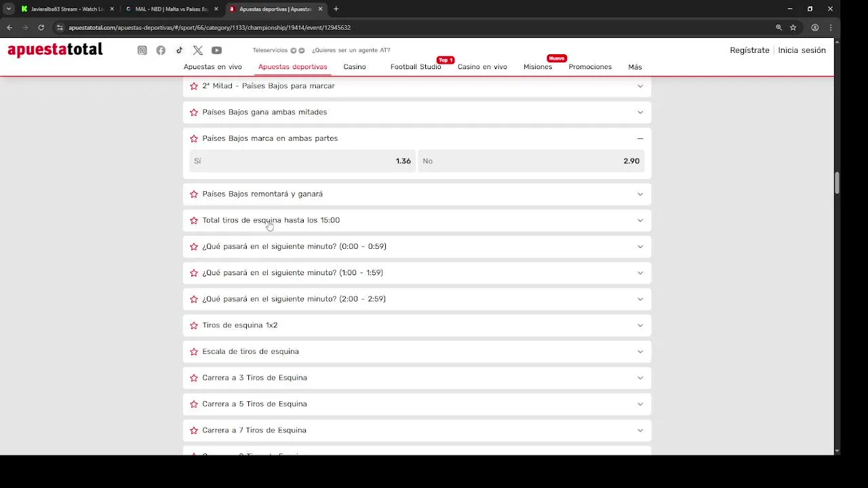Open the Casino menu item
The image size is (868, 488).
pyautogui.click(x=355, y=67)
